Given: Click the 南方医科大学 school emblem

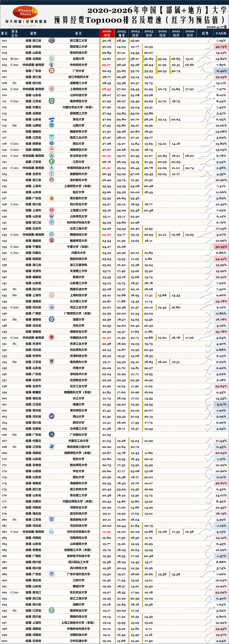Looking at the screenshot, I should click(x=52, y=198).
